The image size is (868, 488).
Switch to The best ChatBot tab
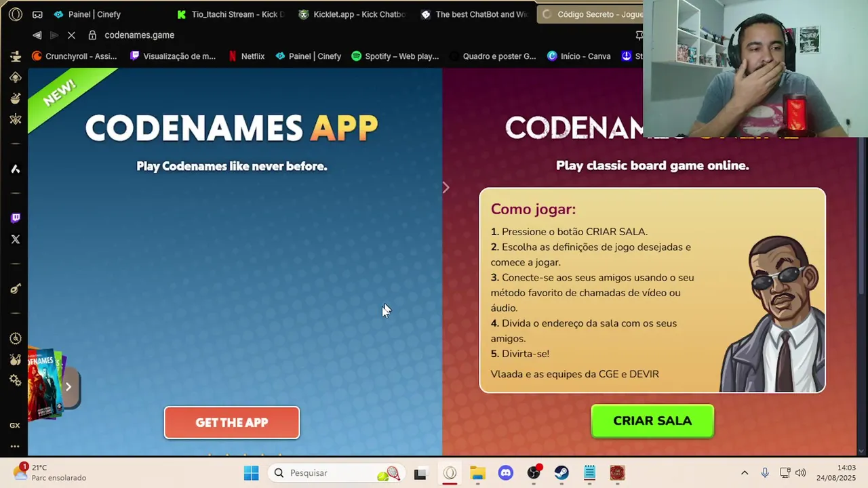(475, 14)
